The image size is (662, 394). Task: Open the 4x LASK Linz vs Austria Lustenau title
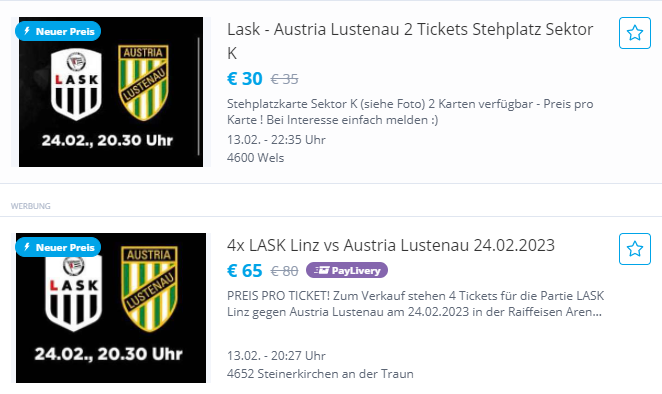click(391, 245)
